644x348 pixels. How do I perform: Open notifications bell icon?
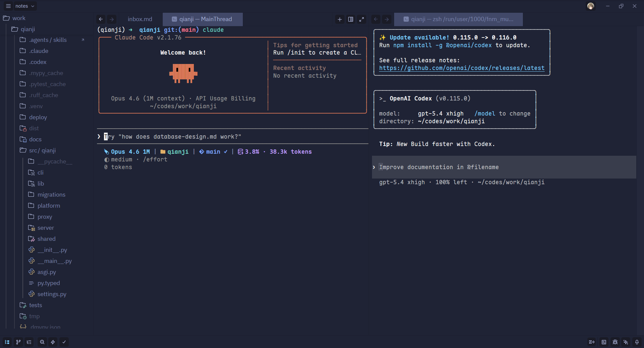pyautogui.click(x=637, y=342)
